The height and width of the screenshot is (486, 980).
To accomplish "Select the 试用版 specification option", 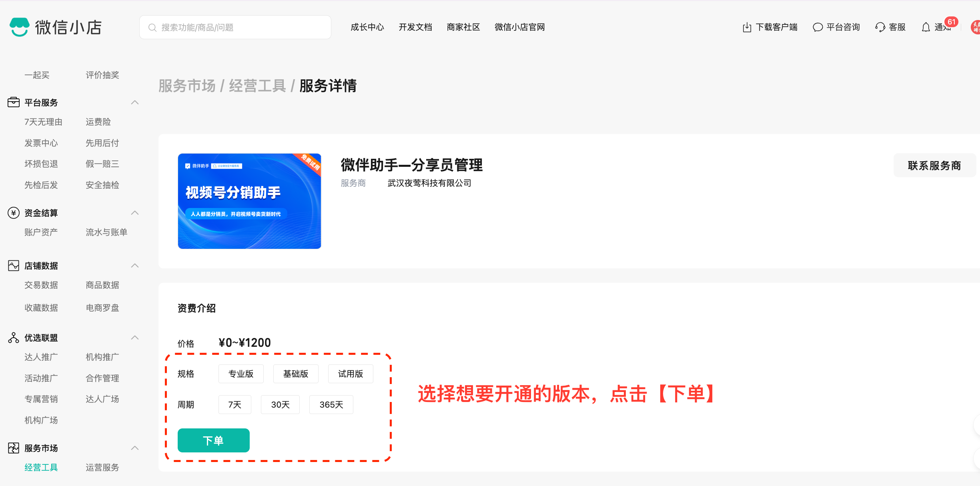I will click(x=351, y=374).
